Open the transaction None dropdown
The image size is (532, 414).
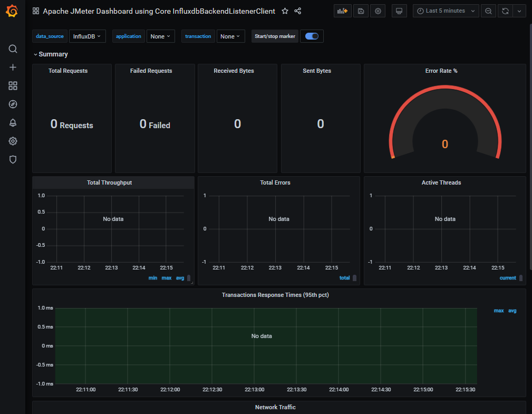(x=230, y=36)
